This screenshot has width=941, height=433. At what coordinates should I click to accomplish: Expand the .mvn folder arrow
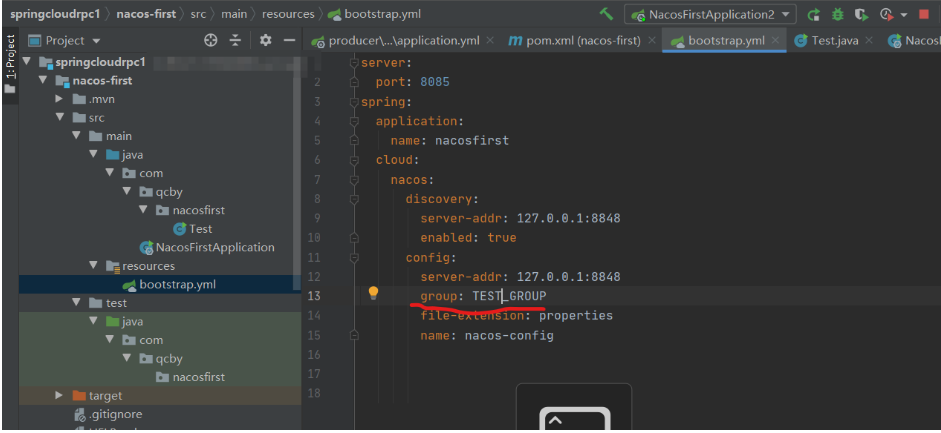coord(59,99)
